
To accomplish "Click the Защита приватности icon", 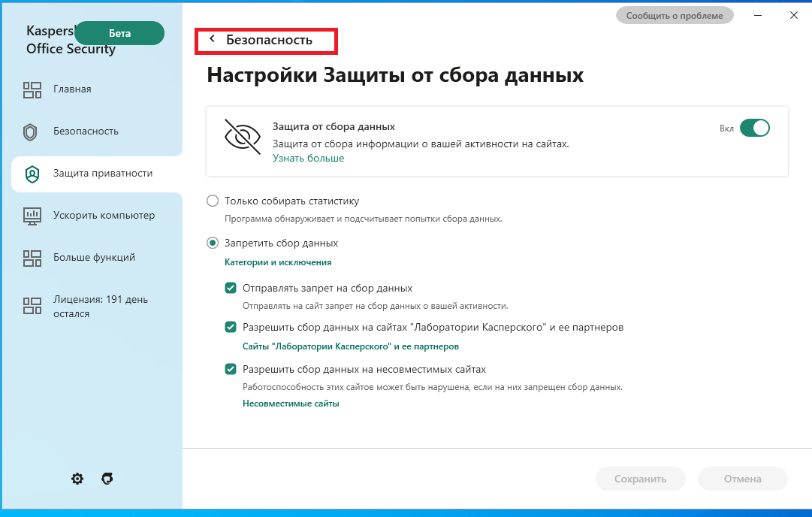I will [x=32, y=174].
